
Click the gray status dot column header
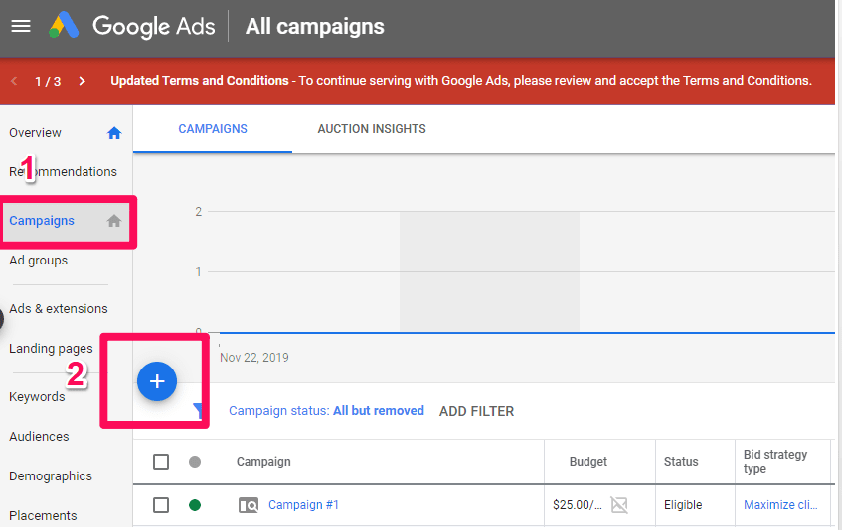pyautogui.click(x=195, y=462)
